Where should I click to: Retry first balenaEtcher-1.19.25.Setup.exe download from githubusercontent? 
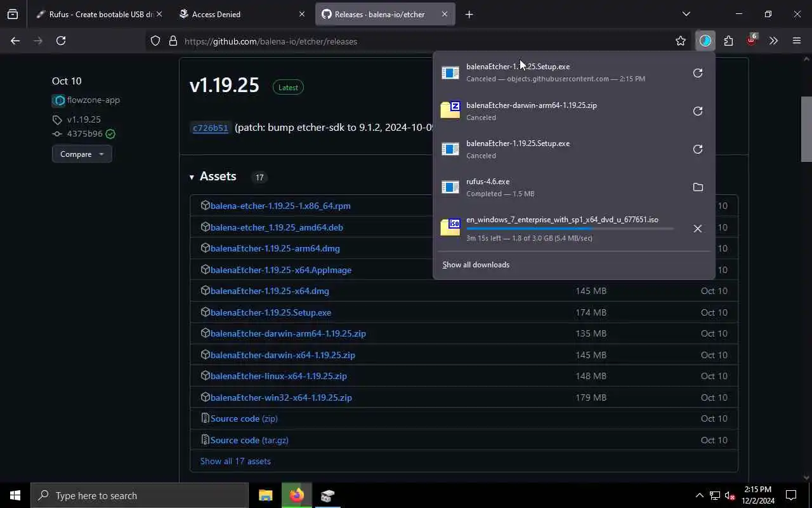(x=698, y=73)
